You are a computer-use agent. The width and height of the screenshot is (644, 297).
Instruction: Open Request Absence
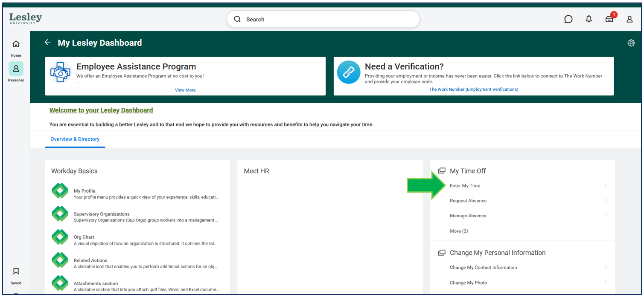(x=468, y=201)
